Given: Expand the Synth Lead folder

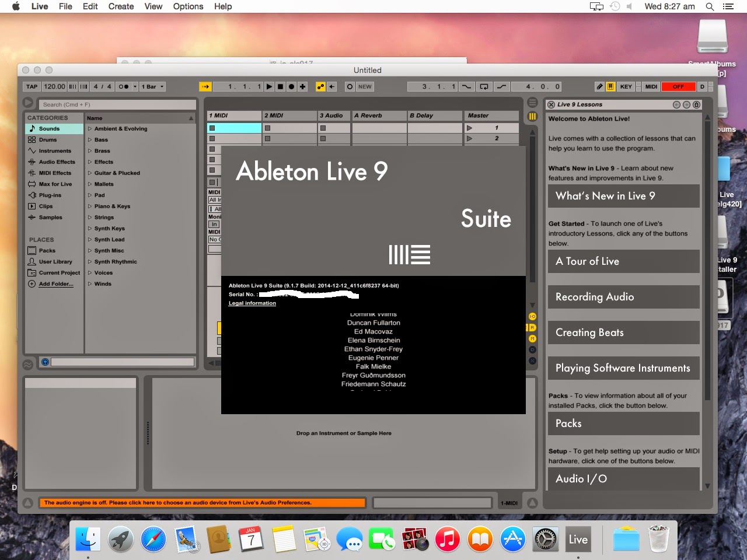Looking at the screenshot, I should pyautogui.click(x=90, y=239).
